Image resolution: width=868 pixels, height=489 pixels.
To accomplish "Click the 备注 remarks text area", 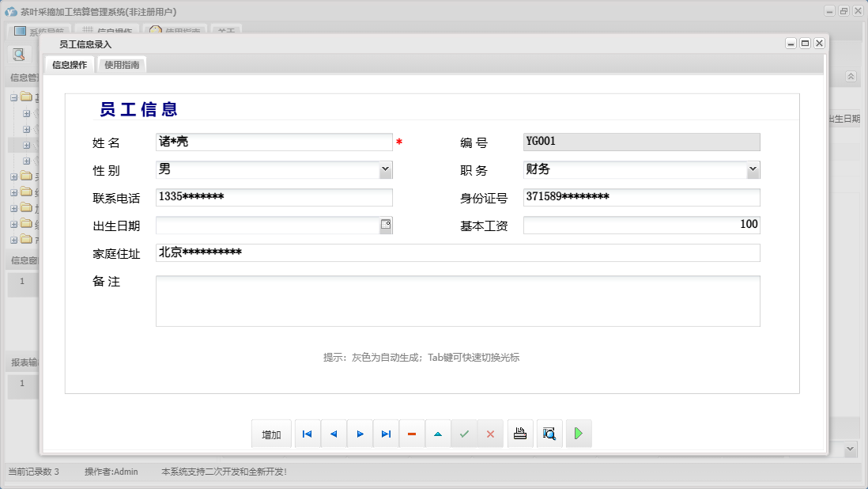I will click(459, 301).
